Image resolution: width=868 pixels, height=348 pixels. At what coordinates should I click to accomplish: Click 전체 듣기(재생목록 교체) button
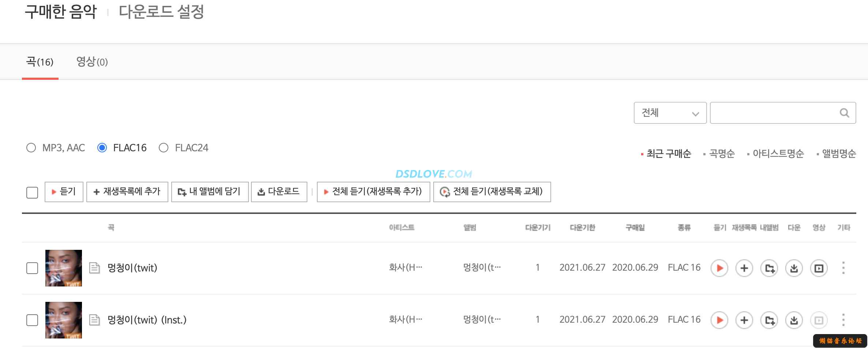click(492, 192)
